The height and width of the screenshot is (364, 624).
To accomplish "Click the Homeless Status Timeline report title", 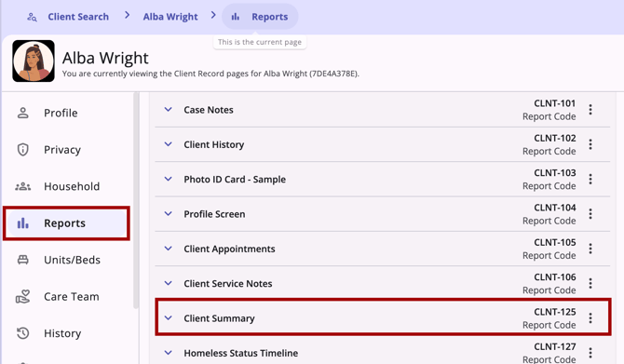I will pyautogui.click(x=241, y=353).
